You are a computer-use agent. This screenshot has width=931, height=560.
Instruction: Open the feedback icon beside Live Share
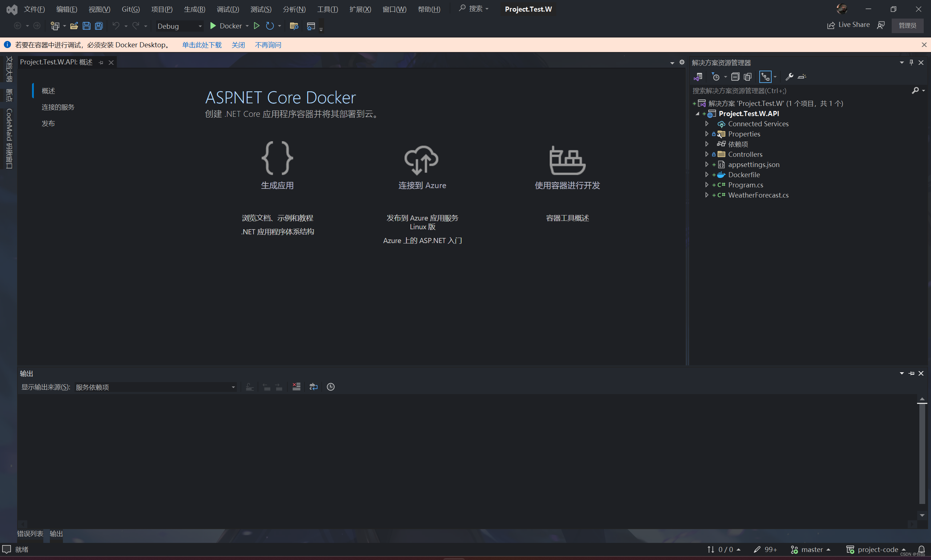click(881, 25)
